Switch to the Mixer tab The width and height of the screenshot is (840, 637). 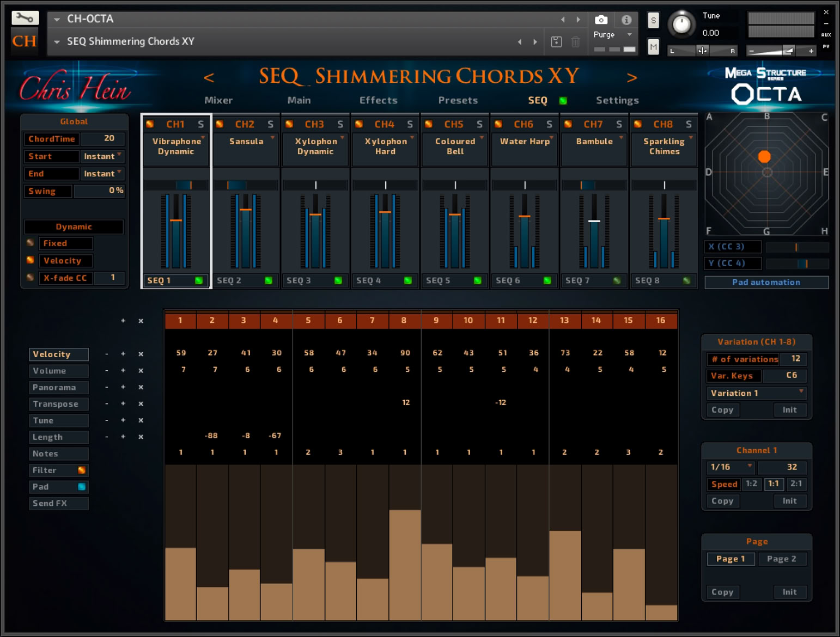218,100
